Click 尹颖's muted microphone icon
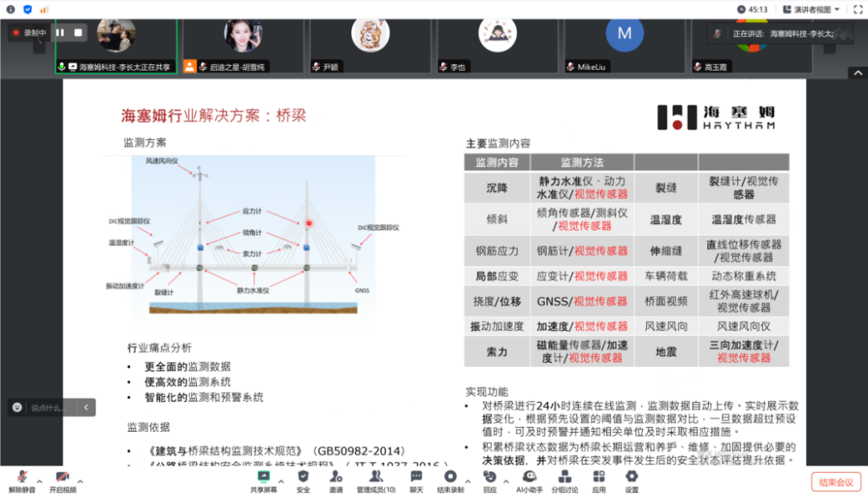Viewport: 868px width, 497px height. 316,67
